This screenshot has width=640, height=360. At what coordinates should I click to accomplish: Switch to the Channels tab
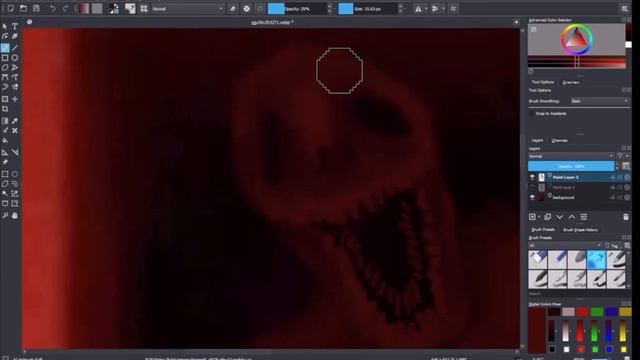click(560, 140)
